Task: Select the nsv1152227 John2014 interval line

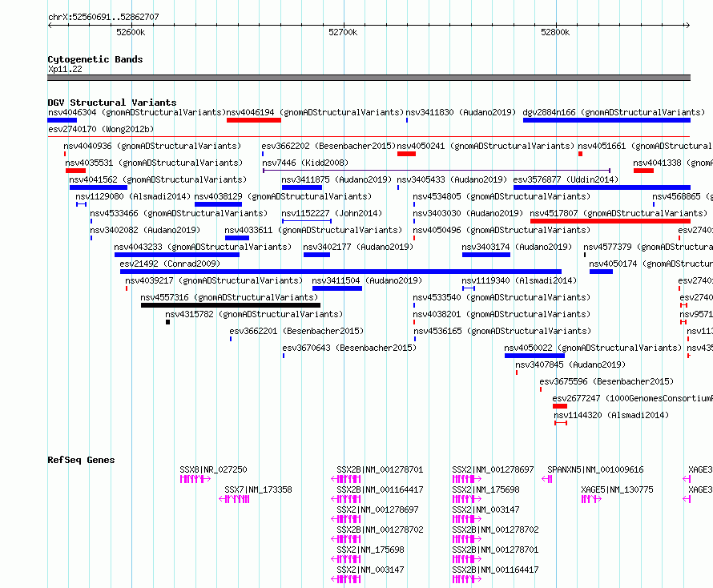Action: (307, 221)
